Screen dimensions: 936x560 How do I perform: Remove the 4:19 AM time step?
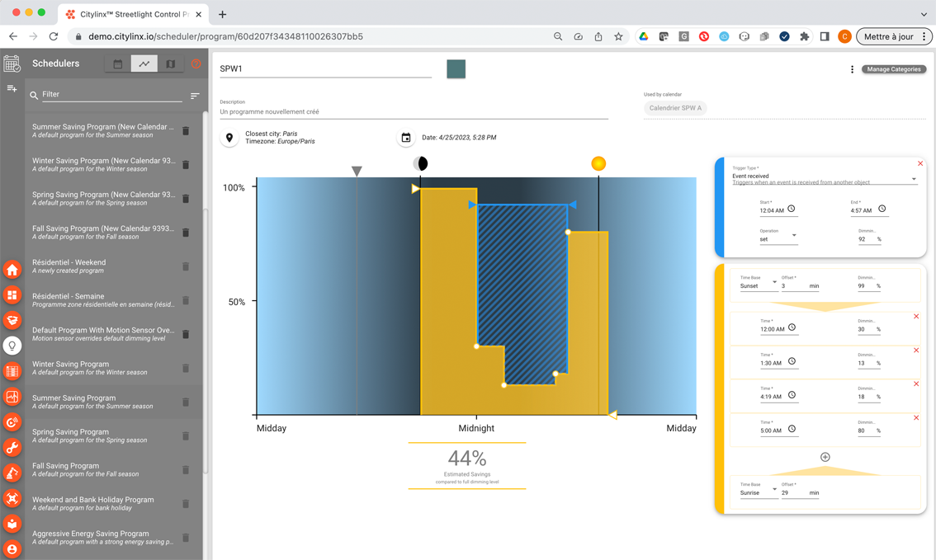[916, 384]
